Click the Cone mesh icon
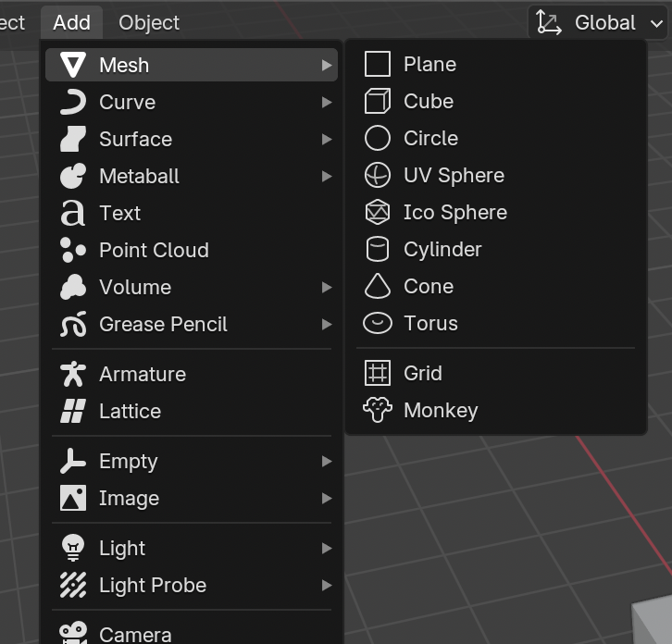Image resolution: width=672 pixels, height=644 pixels. [378, 286]
